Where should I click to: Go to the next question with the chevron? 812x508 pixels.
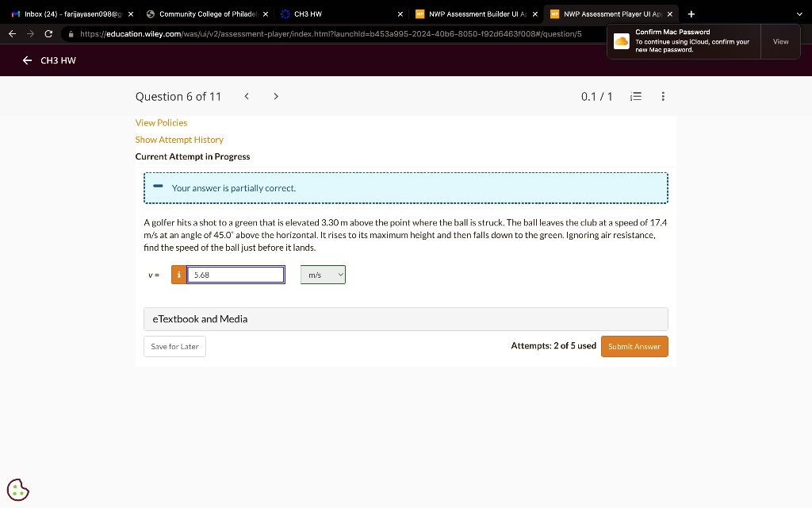coord(275,95)
